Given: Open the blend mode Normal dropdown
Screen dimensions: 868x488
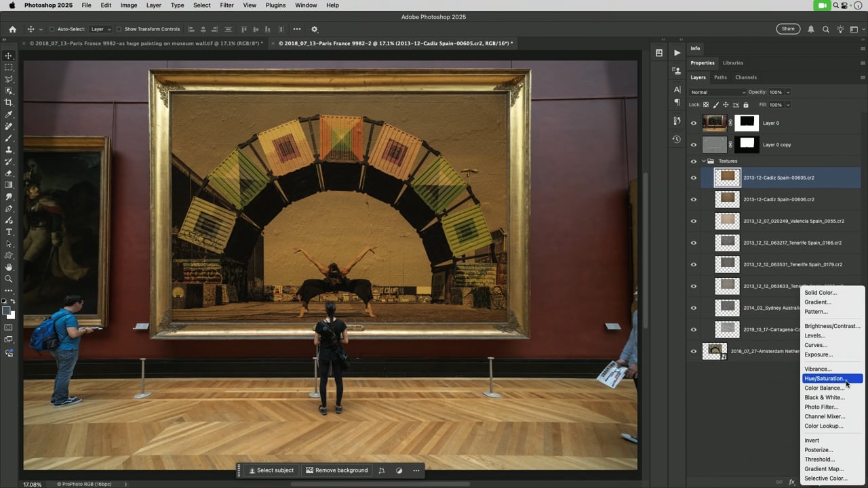Looking at the screenshot, I should point(717,92).
